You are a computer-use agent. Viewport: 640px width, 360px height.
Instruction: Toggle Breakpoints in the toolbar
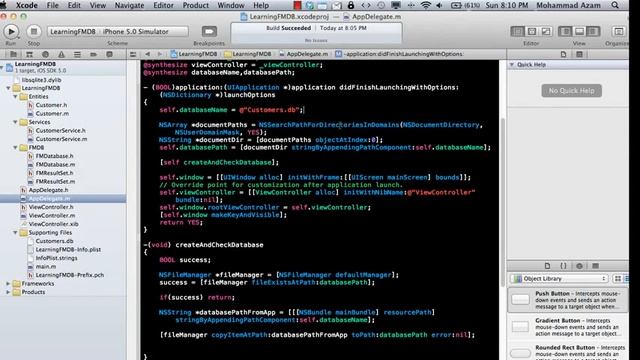(209, 31)
